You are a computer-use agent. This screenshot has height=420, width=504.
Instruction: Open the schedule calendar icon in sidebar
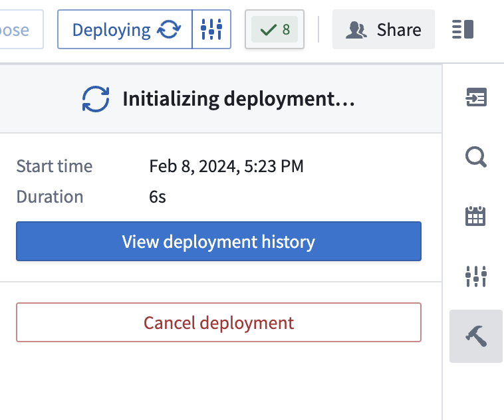475,216
